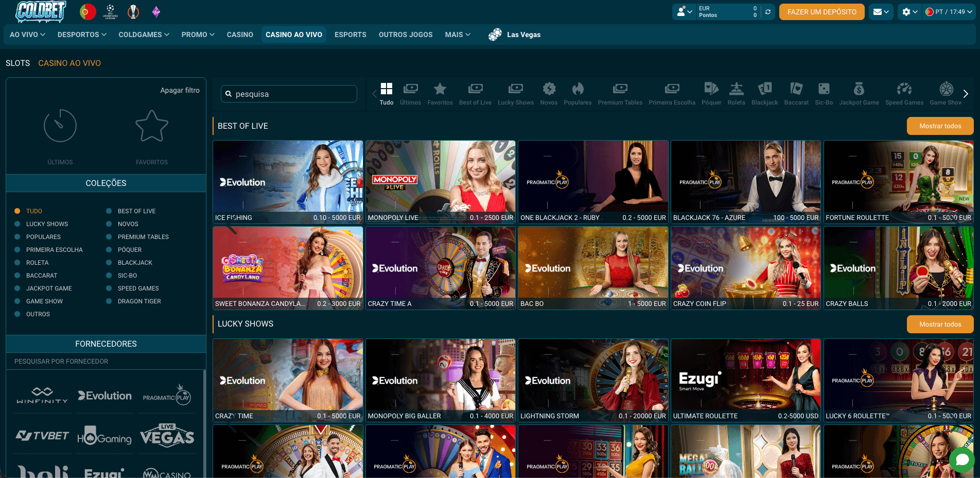Open the live chat bubble

[962, 459]
